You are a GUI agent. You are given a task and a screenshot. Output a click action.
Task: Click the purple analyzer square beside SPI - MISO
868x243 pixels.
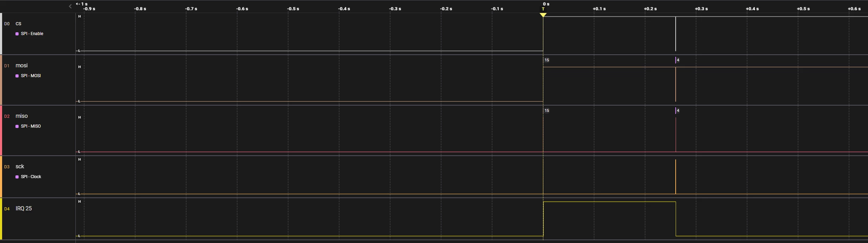pyautogui.click(x=17, y=126)
